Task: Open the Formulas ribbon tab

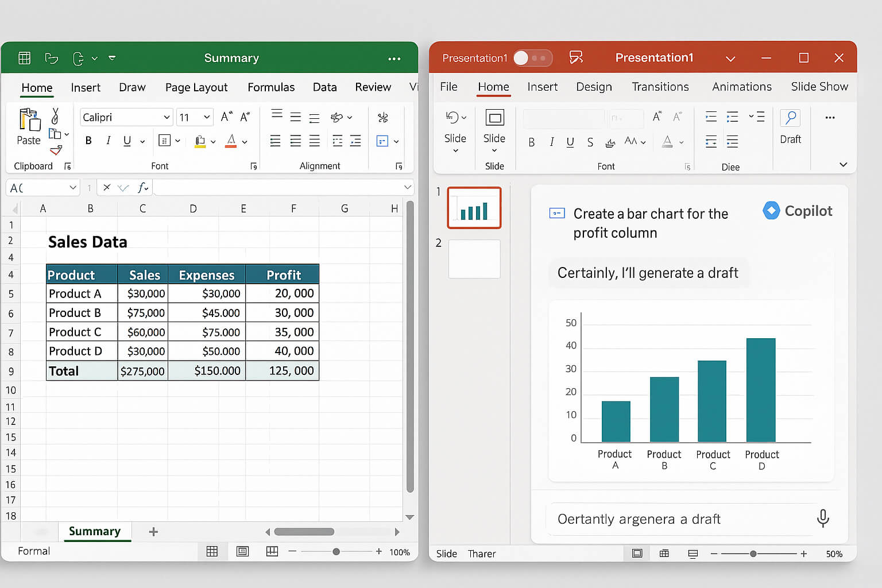Action: coord(271,87)
